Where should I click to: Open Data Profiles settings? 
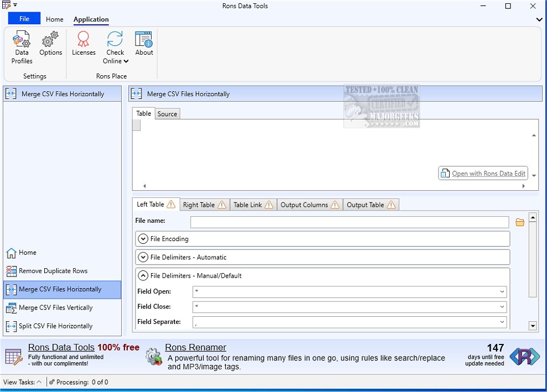pos(22,48)
